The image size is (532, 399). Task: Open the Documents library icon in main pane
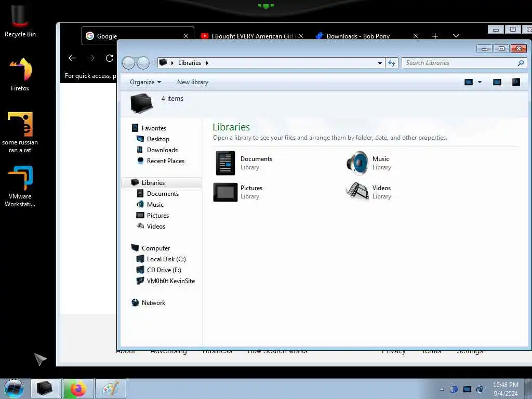click(225, 163)
